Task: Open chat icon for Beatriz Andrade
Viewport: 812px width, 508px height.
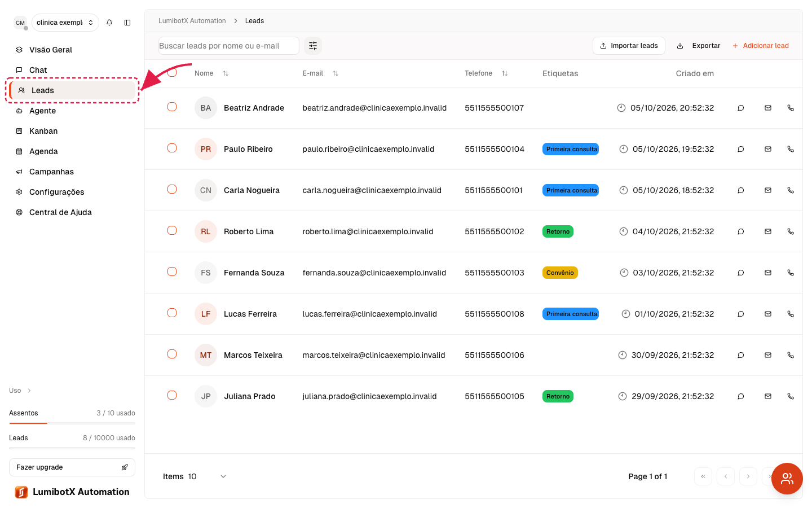Action: (741, 108)
